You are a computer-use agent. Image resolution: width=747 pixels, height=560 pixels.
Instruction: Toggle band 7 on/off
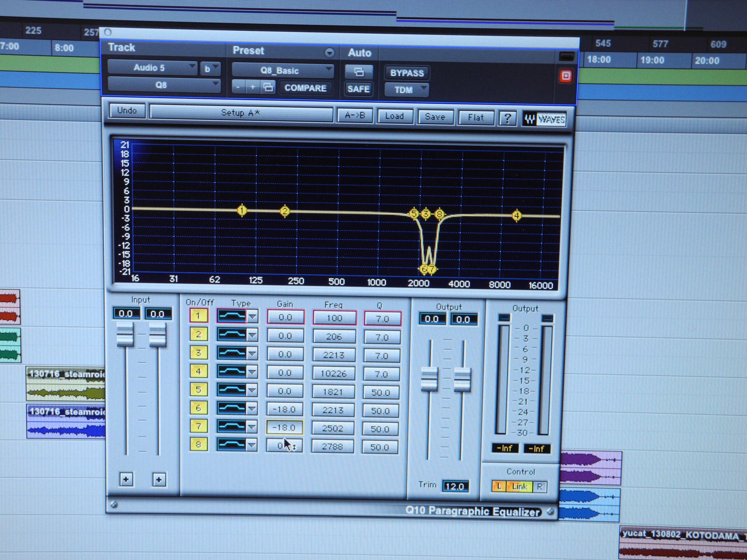coord(199,426)
